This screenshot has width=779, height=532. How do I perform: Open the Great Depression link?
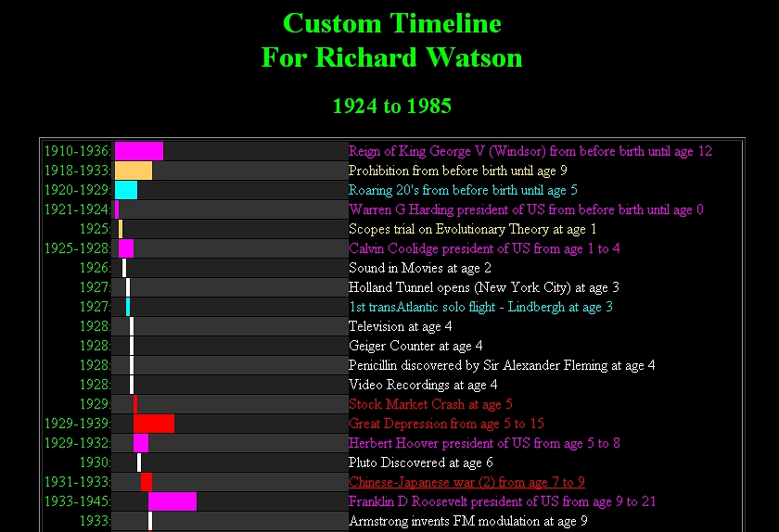(446, 424)
